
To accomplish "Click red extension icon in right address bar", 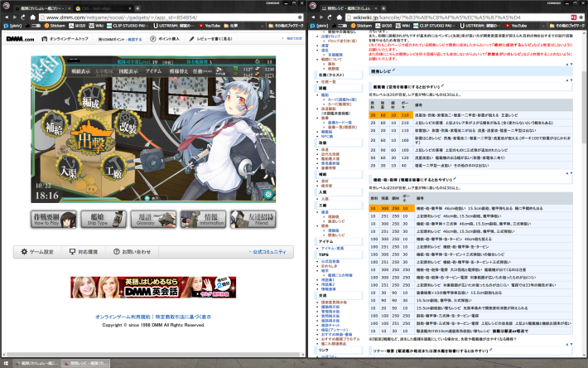I will click(x=573, y=17).
